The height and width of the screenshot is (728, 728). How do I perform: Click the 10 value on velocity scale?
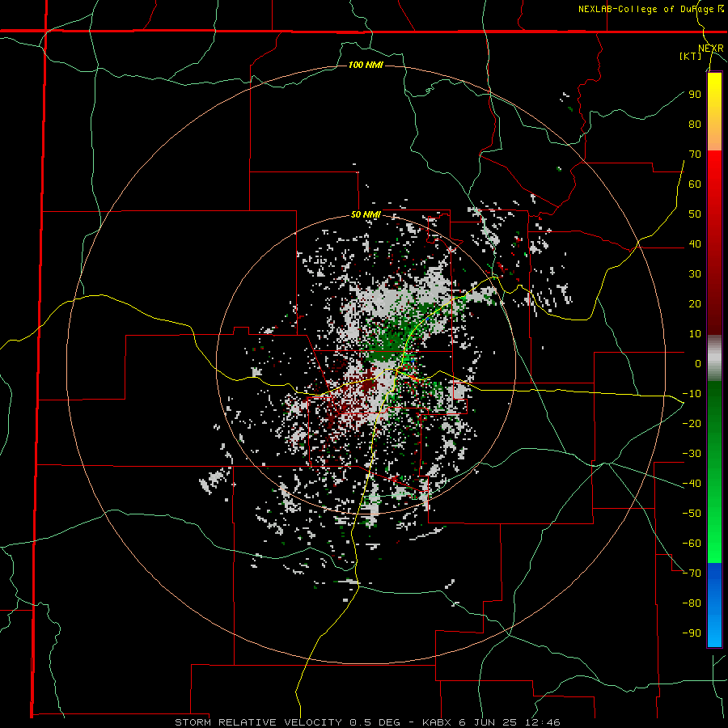click(695, 334)
